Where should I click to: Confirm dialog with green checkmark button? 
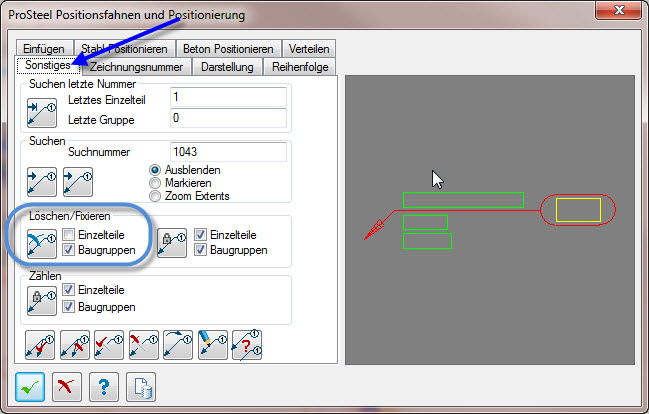[30, 387]
